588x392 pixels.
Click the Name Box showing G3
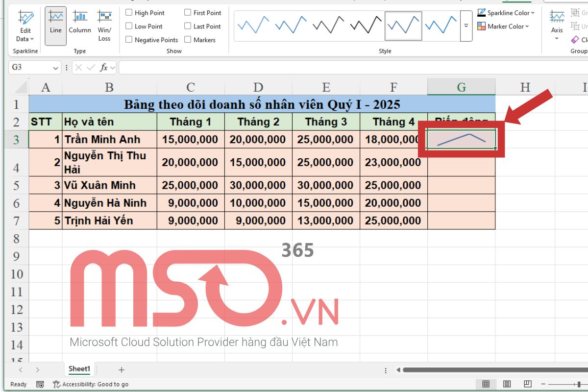29,67
